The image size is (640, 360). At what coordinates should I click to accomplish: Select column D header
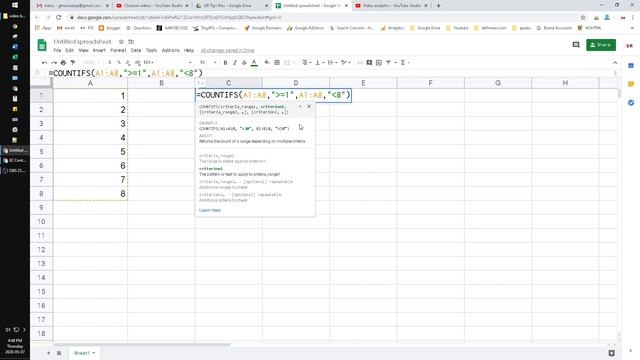tap(296, 83)
